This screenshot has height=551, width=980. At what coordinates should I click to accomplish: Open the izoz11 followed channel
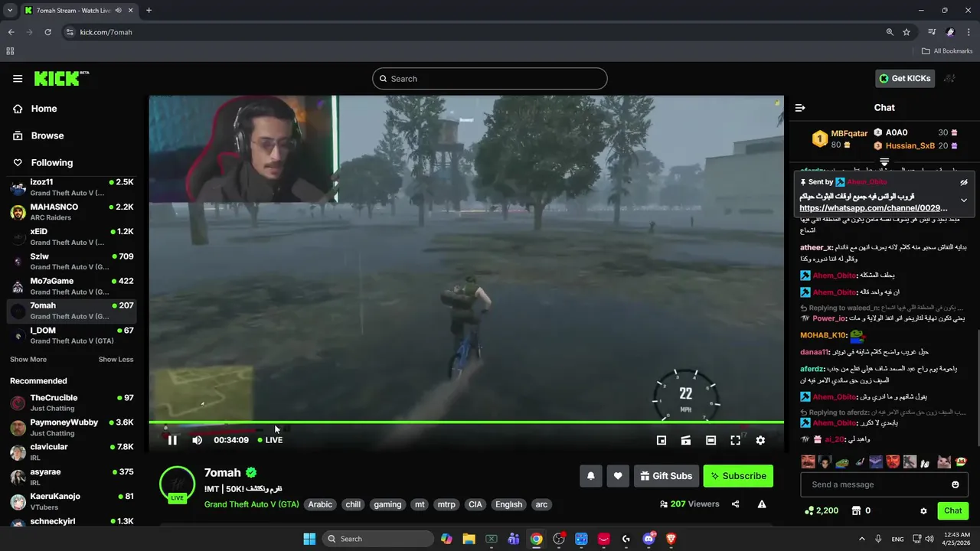[x=72, y=187]
